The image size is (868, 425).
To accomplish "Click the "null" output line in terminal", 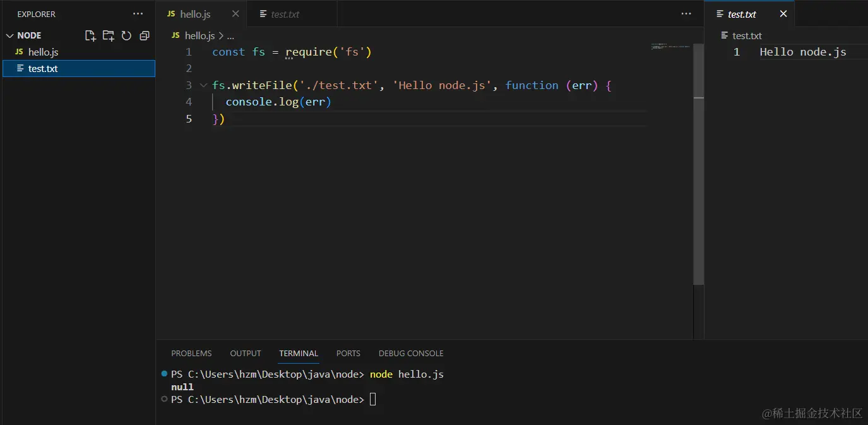I will (182, 387).
